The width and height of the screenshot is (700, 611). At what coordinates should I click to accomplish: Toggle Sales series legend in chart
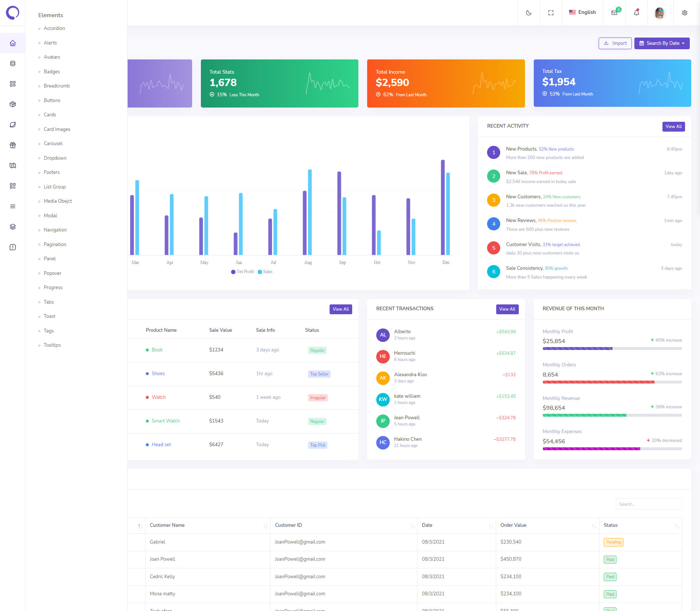(x=265, y=272)
